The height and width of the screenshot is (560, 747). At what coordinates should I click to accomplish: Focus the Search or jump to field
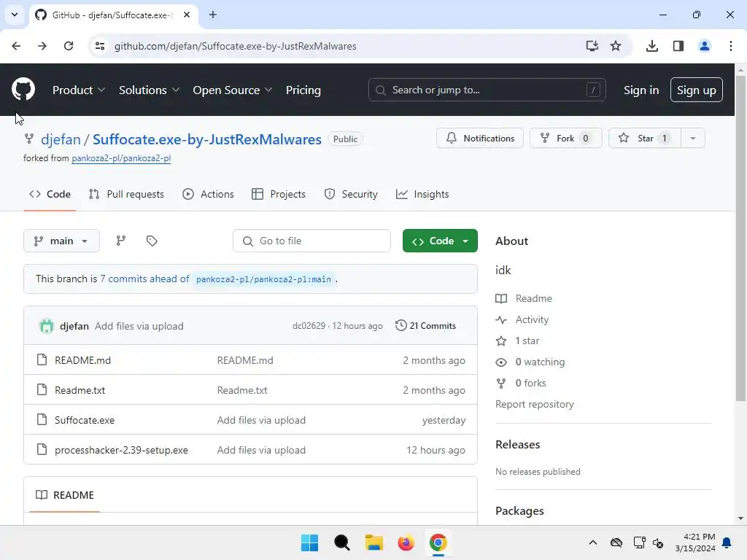487,90
